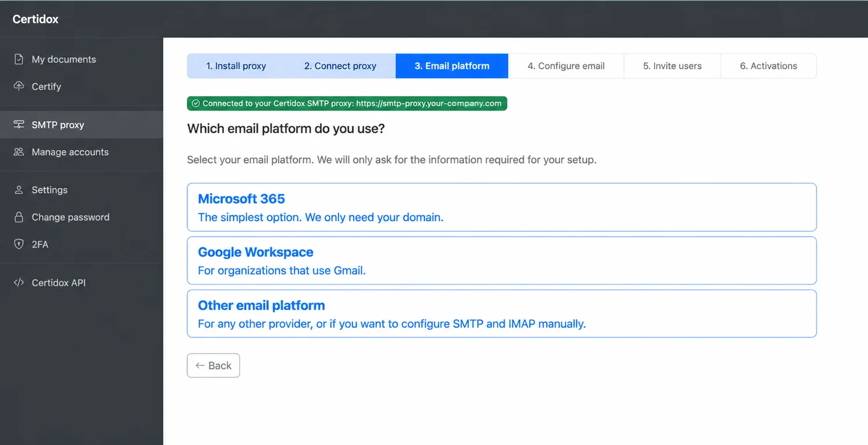The height and width of the screenshot is (445, 868).
Task: Click the Certidox API code icon
Action: pyautogui.click(x=19, y=282)
